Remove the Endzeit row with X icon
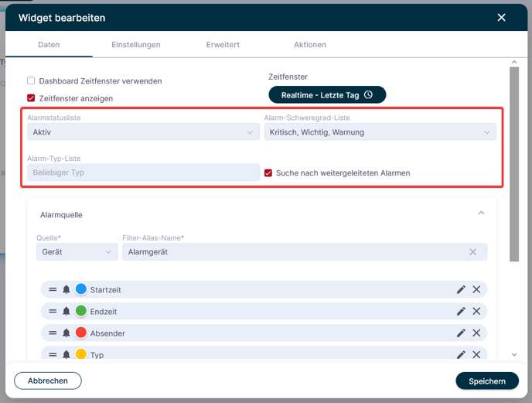532x403 pixels. (x=476, y=311)
